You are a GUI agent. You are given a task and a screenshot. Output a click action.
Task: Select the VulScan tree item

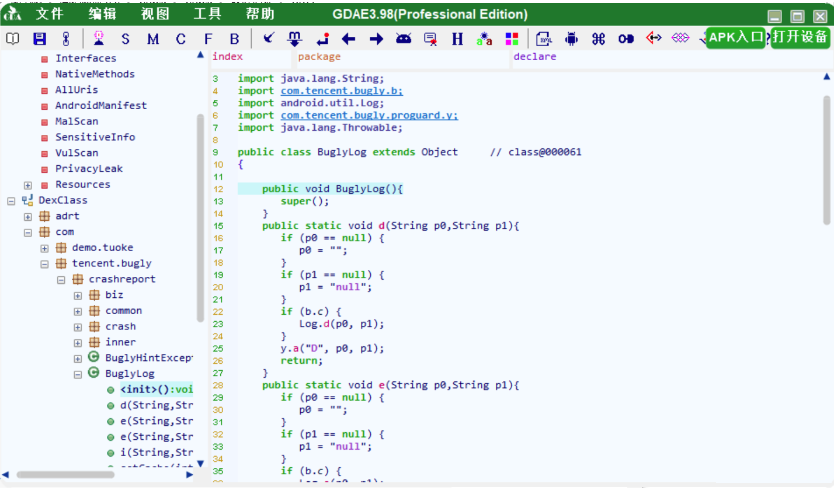pyautogui.click(x=77, y=153)
